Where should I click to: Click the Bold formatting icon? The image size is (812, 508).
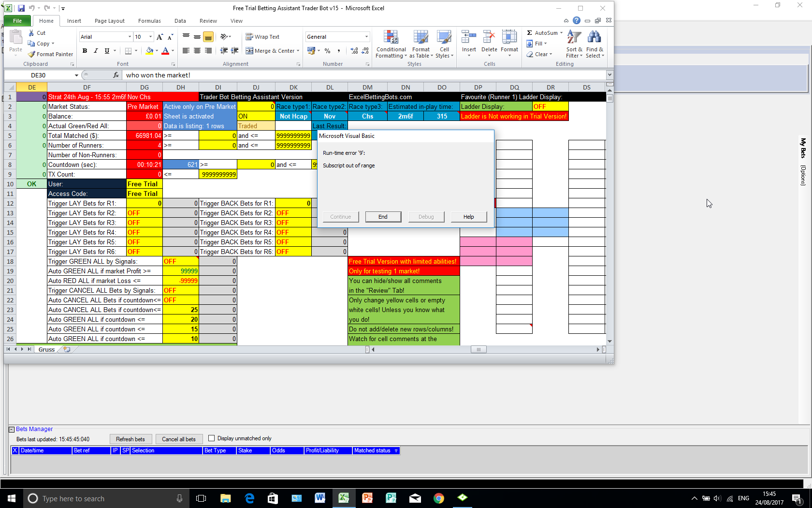(85, 51)
